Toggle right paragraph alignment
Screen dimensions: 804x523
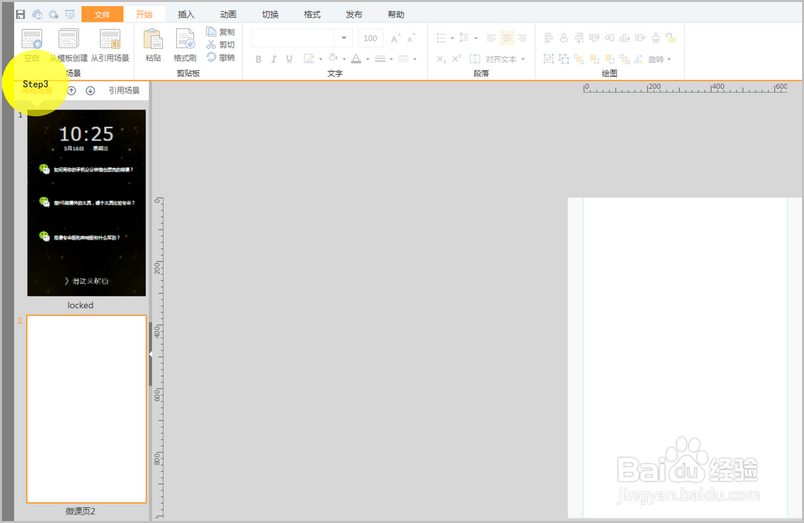click(522, 38)
